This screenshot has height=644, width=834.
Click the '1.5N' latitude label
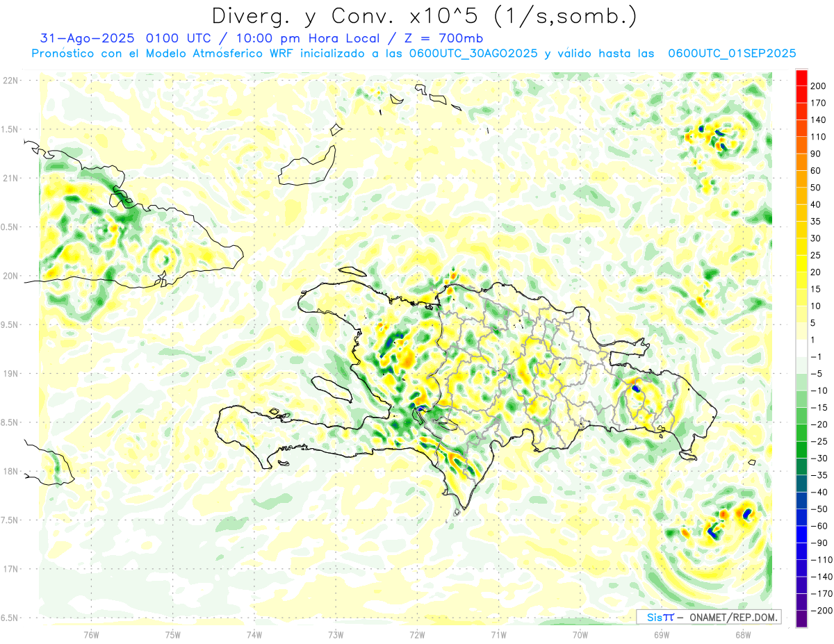click(10, 129)
